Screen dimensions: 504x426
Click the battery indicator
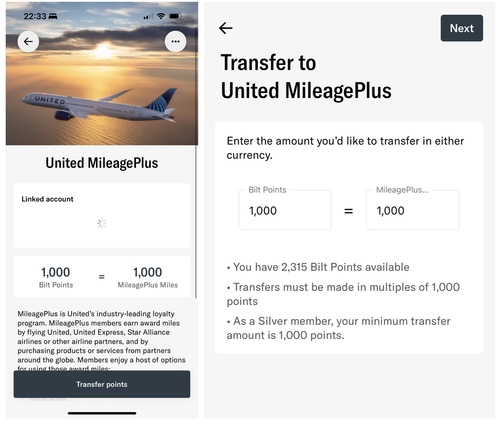tap(174, 16)
